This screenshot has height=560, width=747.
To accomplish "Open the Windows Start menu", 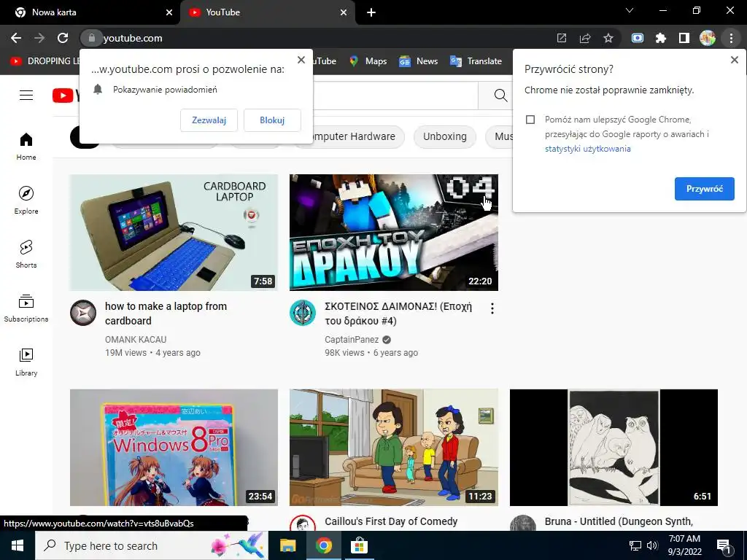I will pos(18,545).
